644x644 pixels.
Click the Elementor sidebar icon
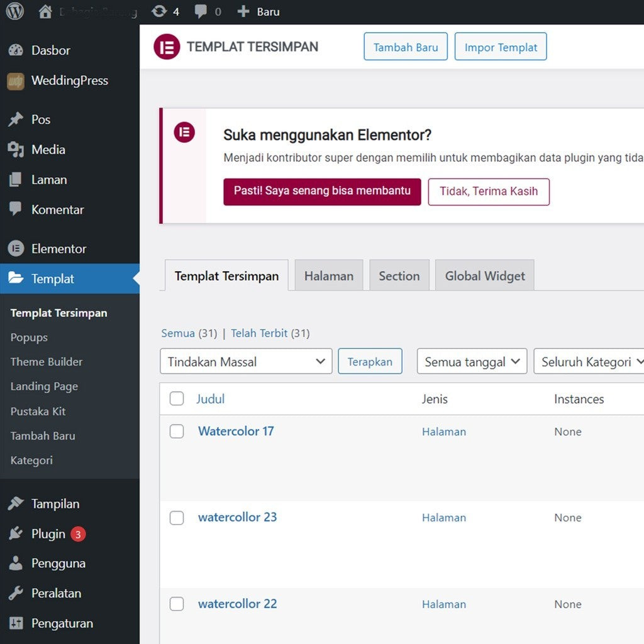coord(16,248)
